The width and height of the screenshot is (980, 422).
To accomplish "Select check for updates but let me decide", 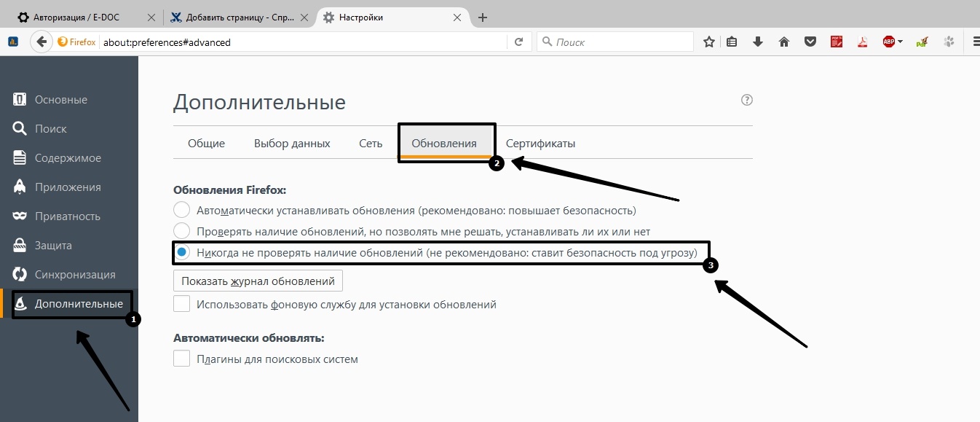I will [x=181, y=232].
